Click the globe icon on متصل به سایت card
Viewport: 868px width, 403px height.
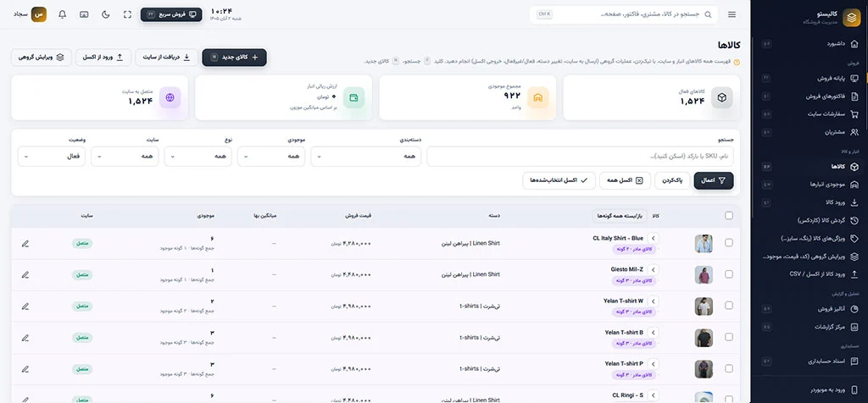coord(170,98)
